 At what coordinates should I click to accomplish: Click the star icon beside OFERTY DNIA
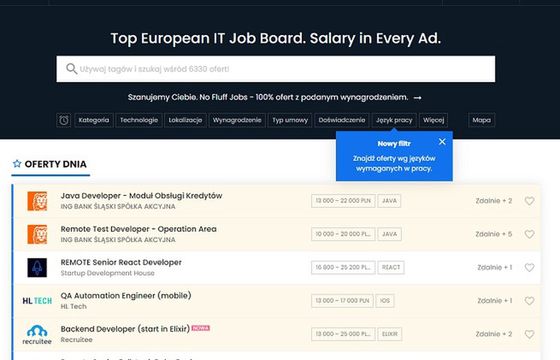[x=17, y=164]
